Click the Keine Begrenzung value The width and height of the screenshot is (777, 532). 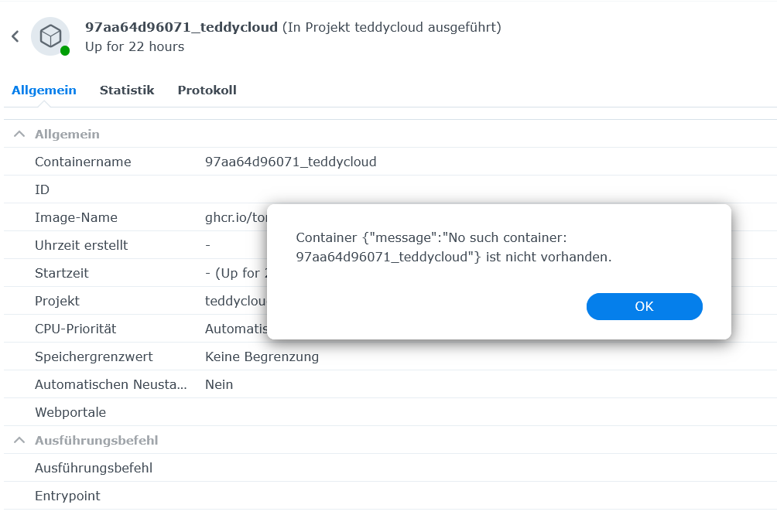[262, 357]
